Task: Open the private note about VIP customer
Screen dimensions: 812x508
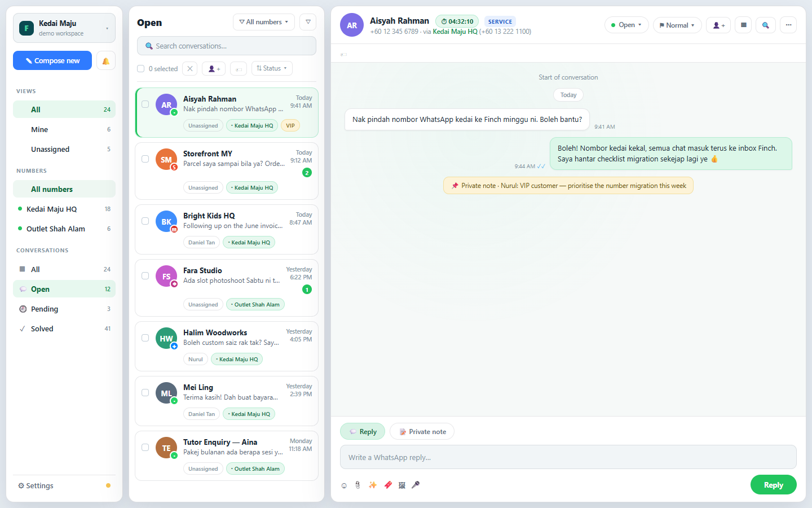Action: point(568,186)
